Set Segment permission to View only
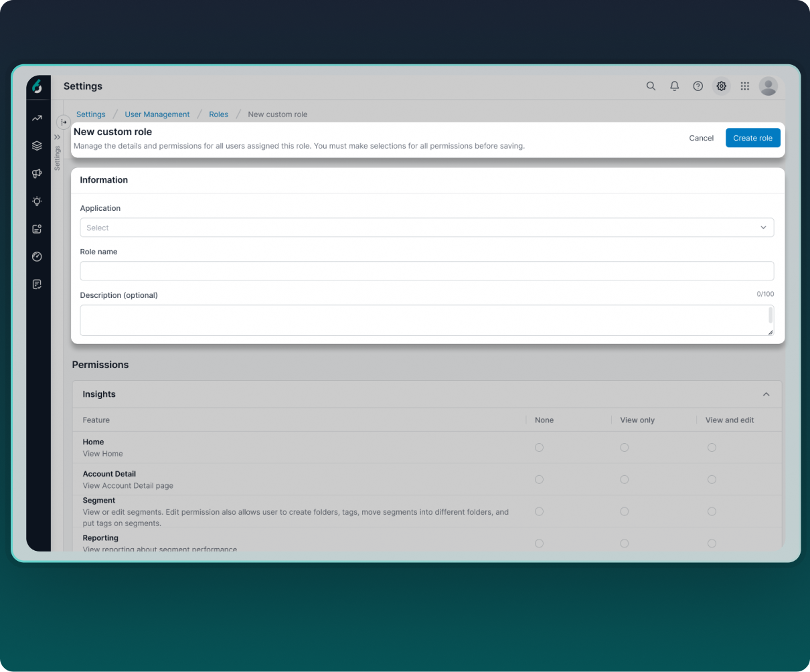This screenshot has width=810, height=672. click(625, 511)
